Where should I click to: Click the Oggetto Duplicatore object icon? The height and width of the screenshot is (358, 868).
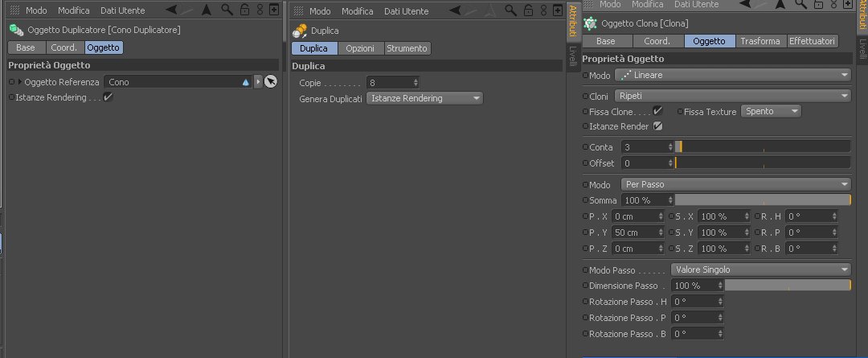click(17, 30)
